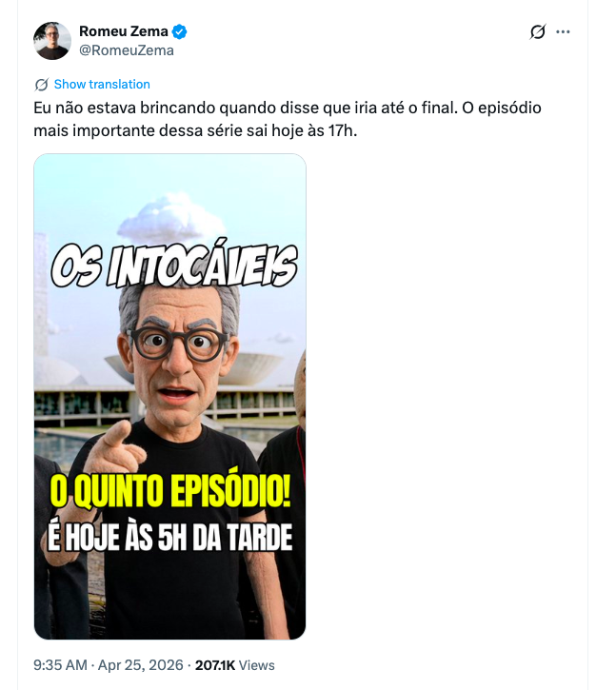Click the É HOJE ÀS 5H DA TARDE caption
Viewport: 616px width, 690px height.
pos(169,538)
